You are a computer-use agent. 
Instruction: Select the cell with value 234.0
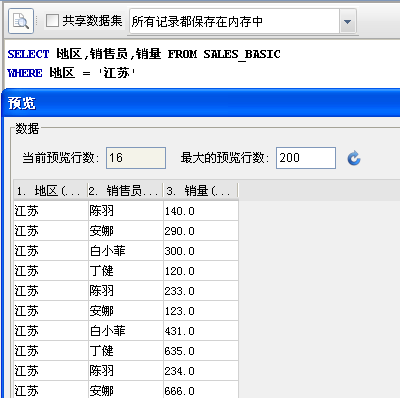(201, 371)
